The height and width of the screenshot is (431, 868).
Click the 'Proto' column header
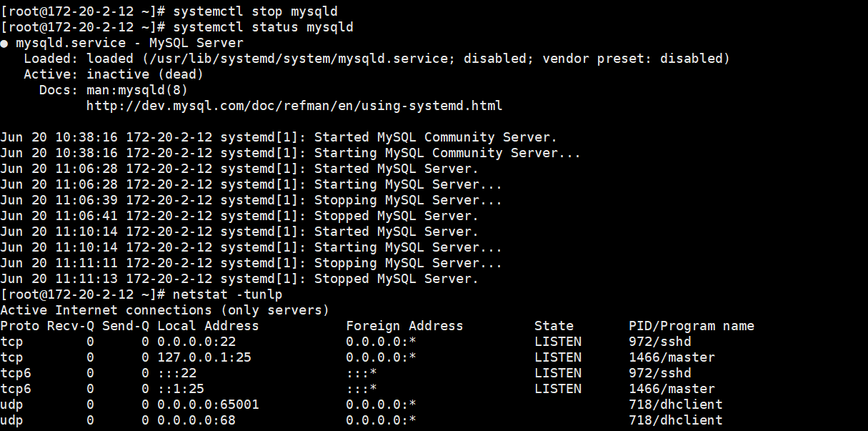click(x=20, y=326)
